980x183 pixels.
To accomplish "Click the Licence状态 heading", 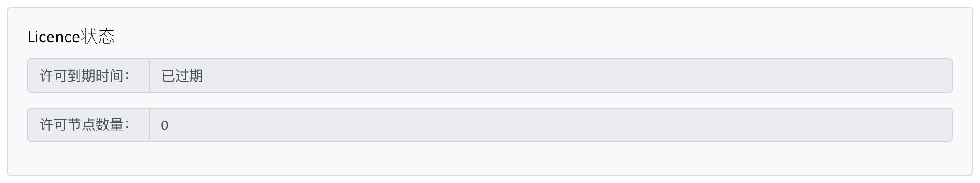I will coord(71,37).
